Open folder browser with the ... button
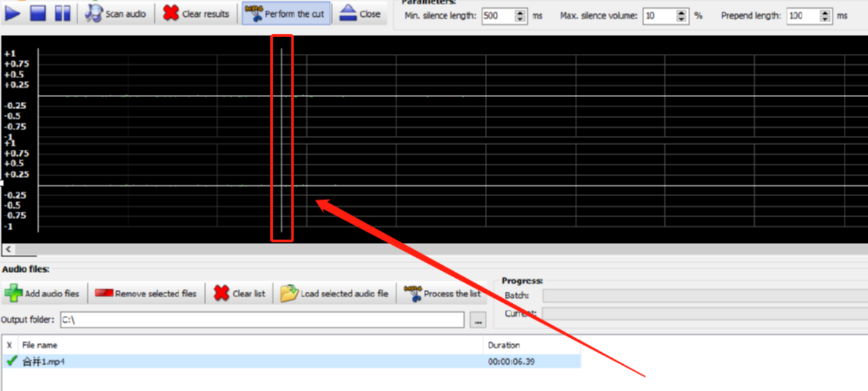 (477, 320)
